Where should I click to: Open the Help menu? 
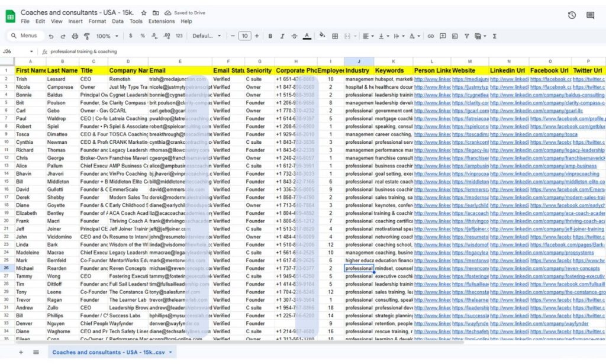click(x=186, y=21)
